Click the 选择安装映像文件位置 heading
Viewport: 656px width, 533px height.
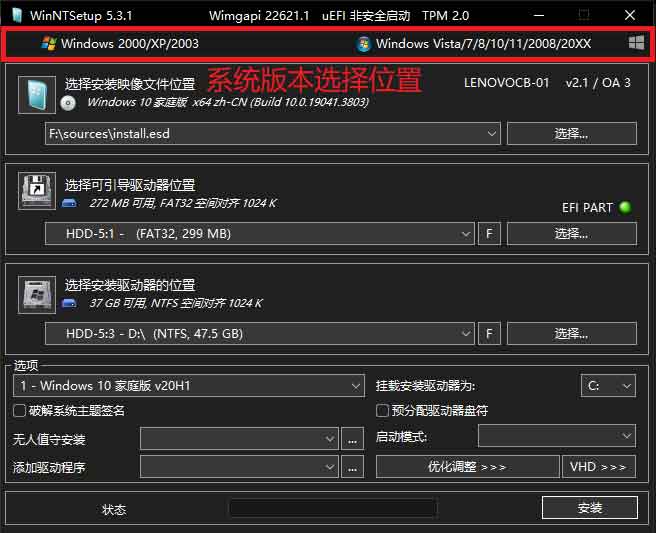(130, 85)
